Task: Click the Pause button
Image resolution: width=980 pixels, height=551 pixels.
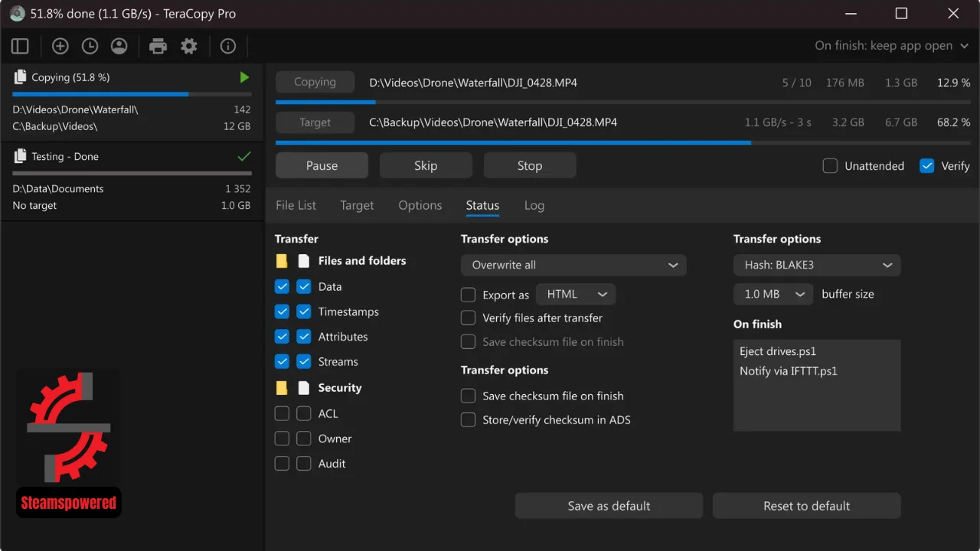Action: point(322,165)
